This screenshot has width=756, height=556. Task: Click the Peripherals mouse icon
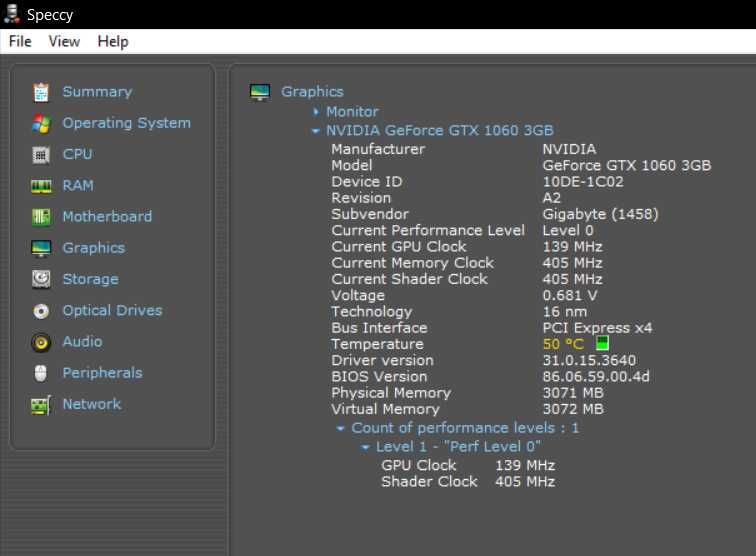coord(41,373)
